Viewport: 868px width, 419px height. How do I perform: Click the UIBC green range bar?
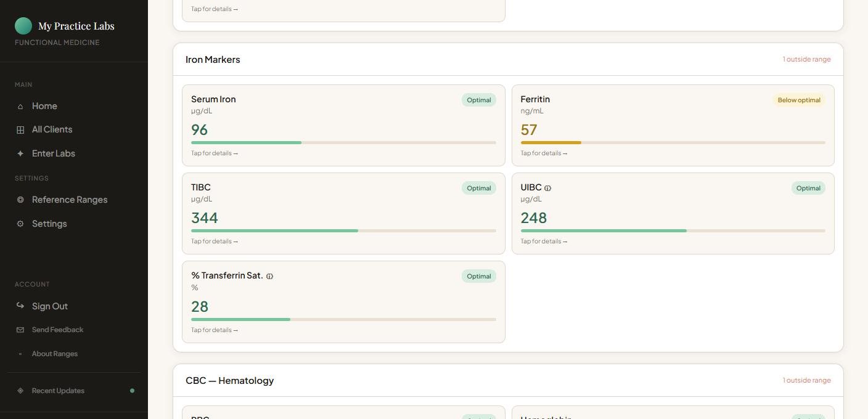(673, 231)
